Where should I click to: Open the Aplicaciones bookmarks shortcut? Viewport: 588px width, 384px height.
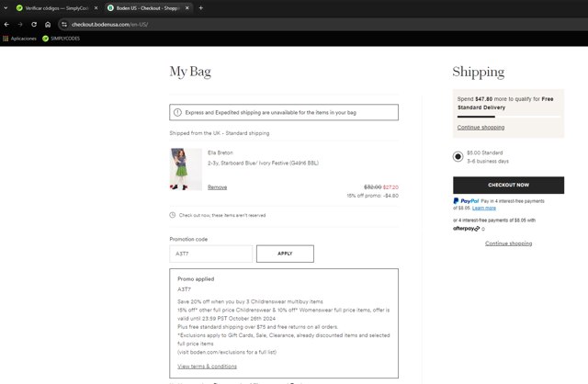[19, 39]
